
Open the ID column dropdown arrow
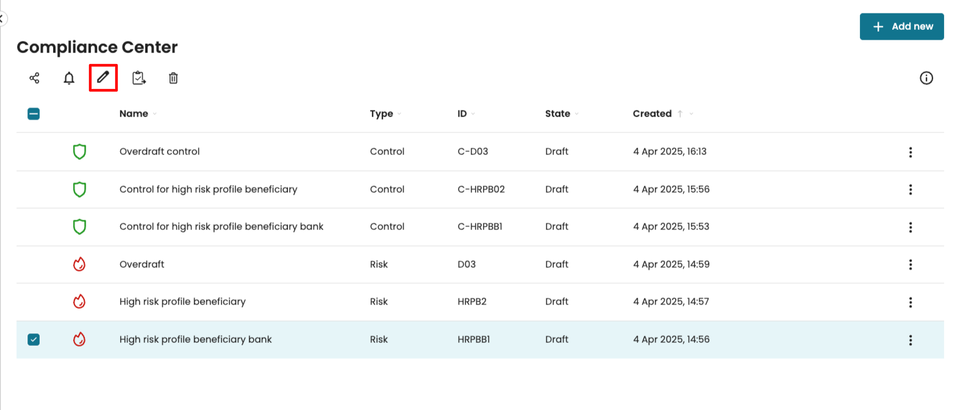pyautogui.click(x=473, y=114)
